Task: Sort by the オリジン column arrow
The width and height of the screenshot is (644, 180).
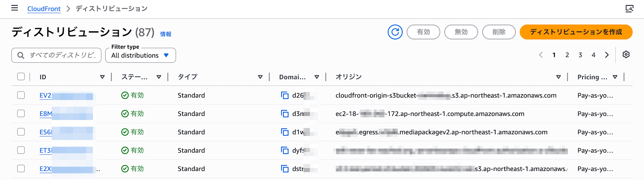Action: click(x=558, y=77)
